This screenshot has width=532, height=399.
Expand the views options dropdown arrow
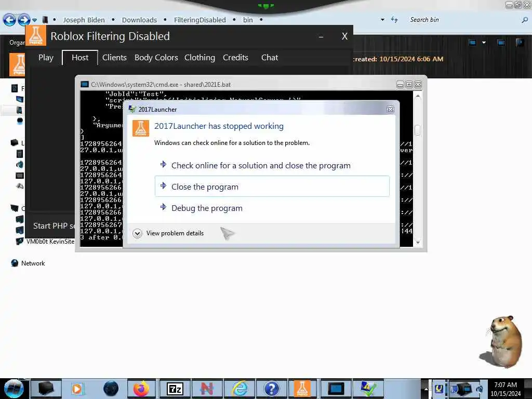pos(484,43)
